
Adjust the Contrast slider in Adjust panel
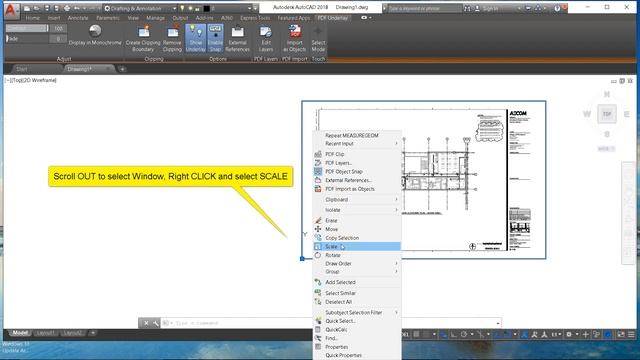pyautogui.click(x=27, y=28)
